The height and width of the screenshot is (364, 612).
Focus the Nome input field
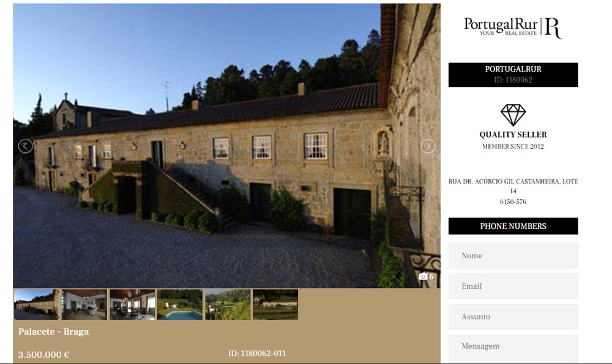tap(513, 256)
